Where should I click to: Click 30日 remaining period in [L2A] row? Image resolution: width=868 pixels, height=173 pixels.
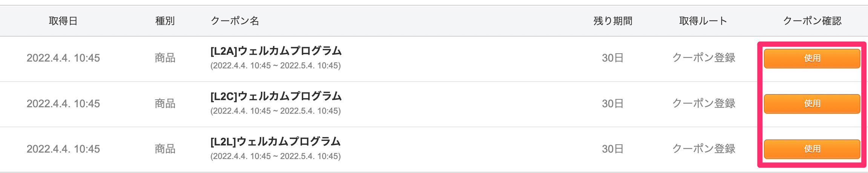pos(612,58)
